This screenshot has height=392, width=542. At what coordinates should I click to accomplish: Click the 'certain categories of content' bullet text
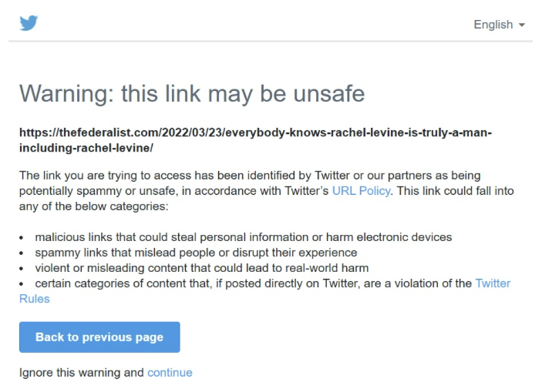(253, 283)
